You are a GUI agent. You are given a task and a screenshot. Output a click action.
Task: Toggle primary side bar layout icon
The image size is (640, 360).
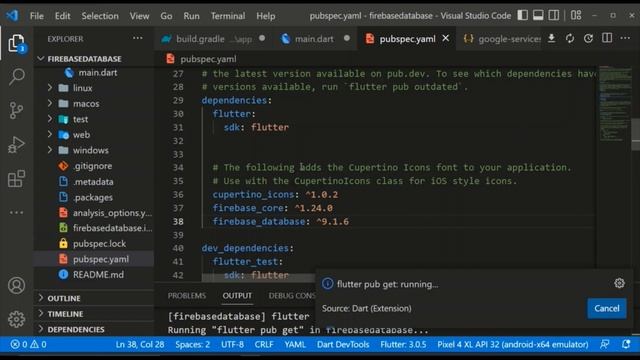522,16
